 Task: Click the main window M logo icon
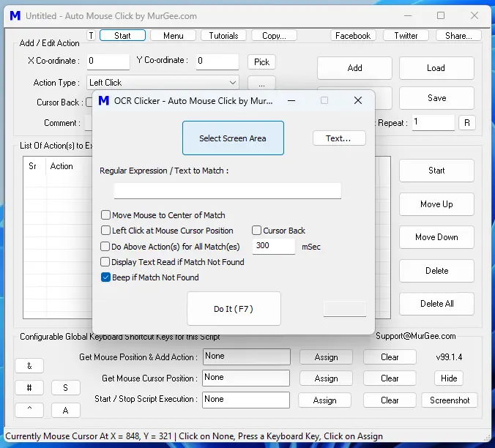[15, 16]
